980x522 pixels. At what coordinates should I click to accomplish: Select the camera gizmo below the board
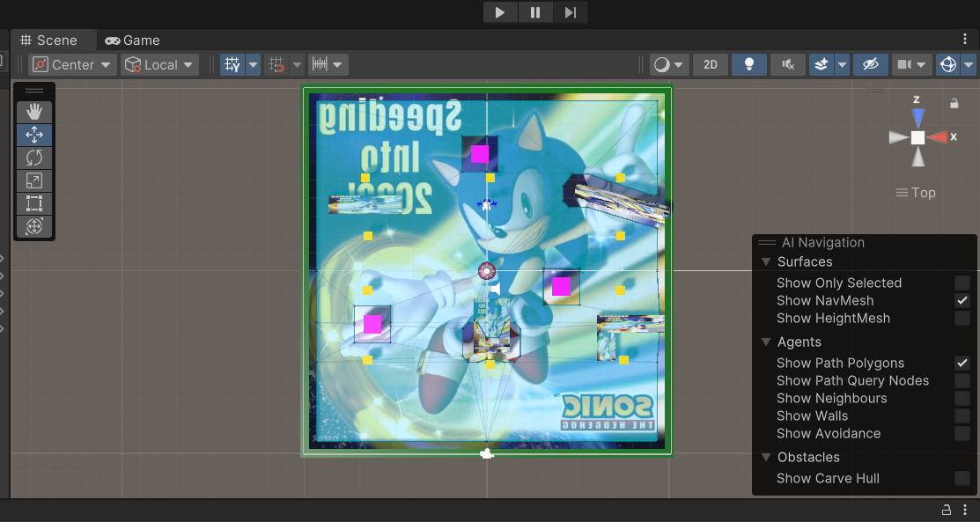pos(487,454)
